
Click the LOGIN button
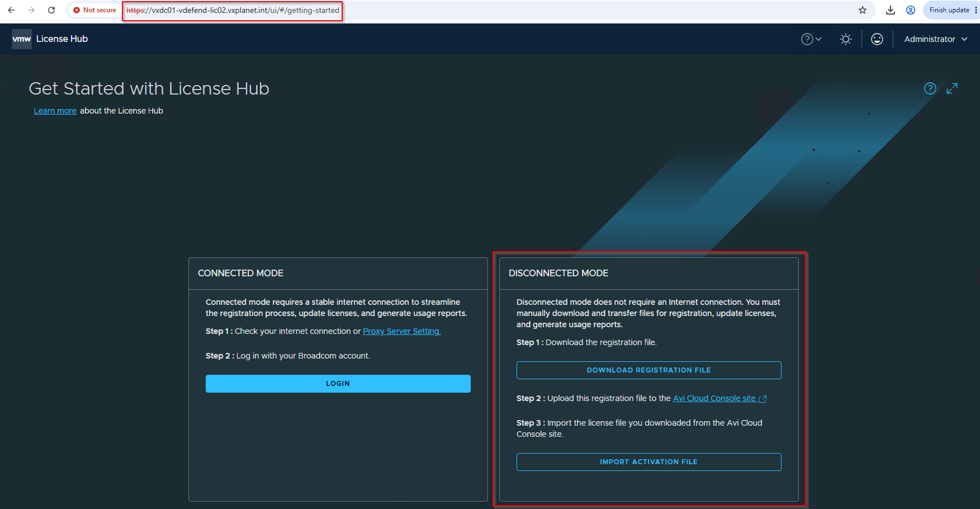coord(338,384)
